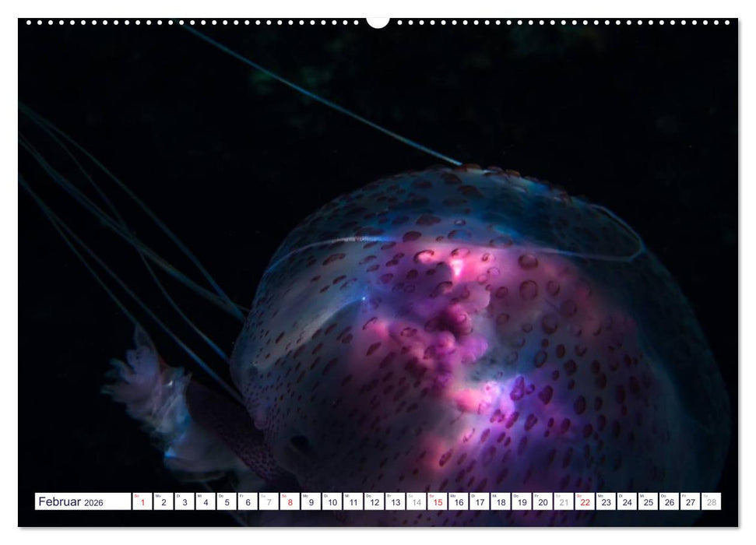The width and height of the screenshot is (756, 545).
Task: Select red Sunday 15 date cell
Action: coord(438,502)
